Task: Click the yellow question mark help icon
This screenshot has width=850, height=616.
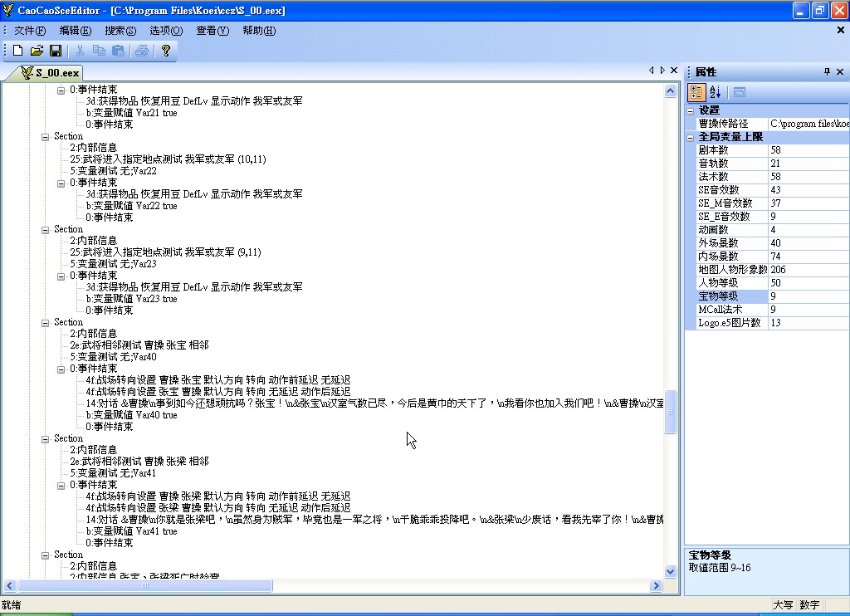Action: click(x=165, y=51)
